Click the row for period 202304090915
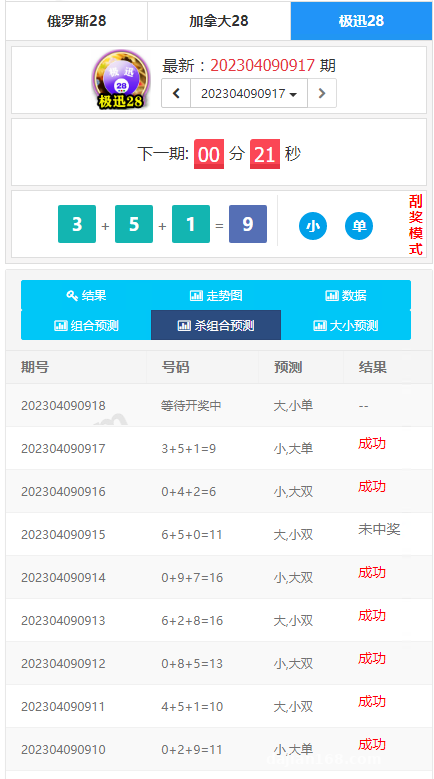 pos(219,534)
